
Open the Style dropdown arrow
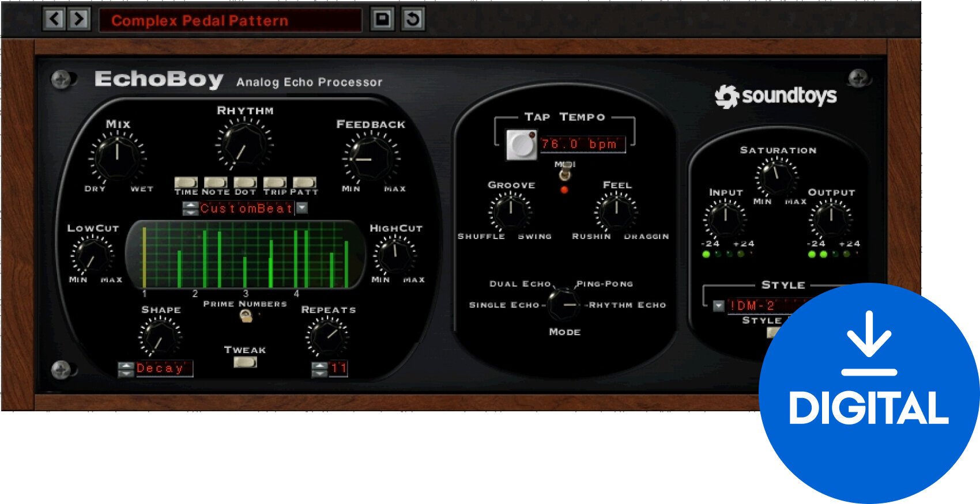coord(718,306)
